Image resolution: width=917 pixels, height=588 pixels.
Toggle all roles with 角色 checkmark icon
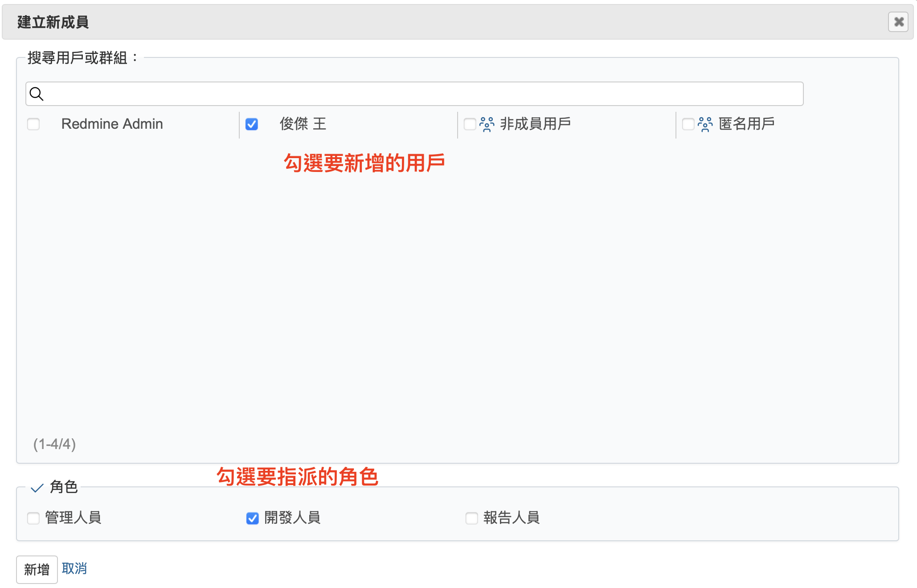click(37, 488)
